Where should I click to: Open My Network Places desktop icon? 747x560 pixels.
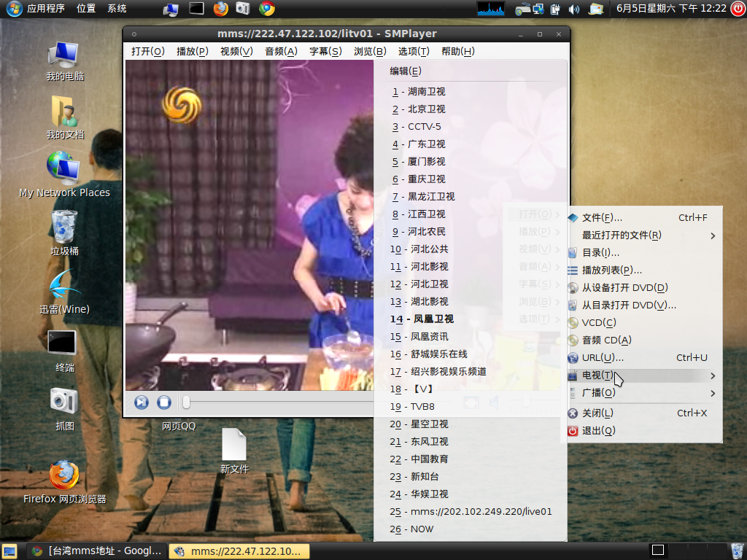[x=64, y=174]
